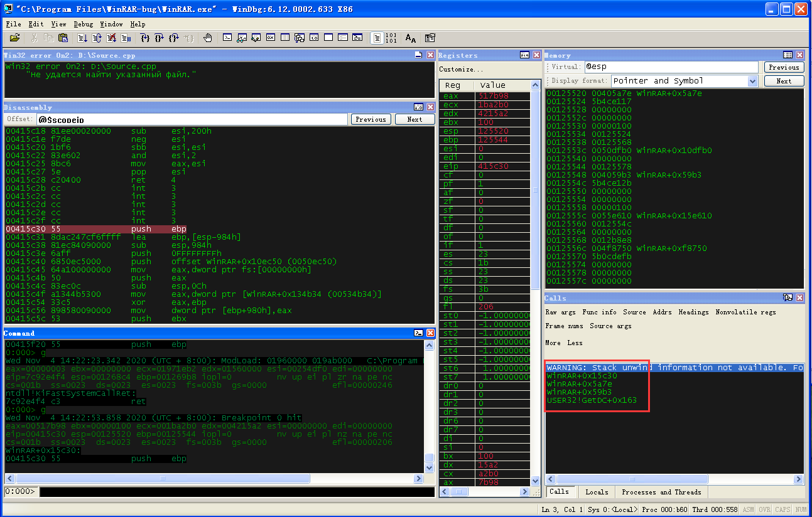Open the Command Browser toolbar icon
Screen dimensions: 812x517
pos(357,38)
